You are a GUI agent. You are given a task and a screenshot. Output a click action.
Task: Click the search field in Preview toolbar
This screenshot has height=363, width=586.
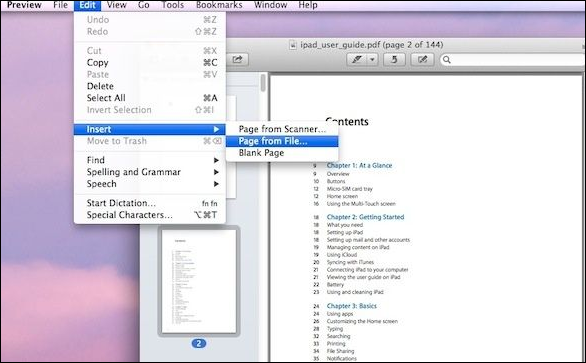coord(513,60)
